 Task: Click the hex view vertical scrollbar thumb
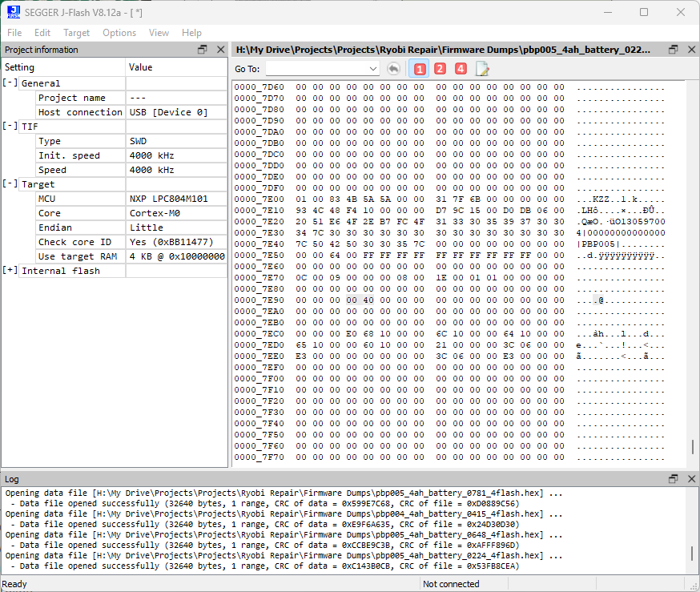point(693,447)
